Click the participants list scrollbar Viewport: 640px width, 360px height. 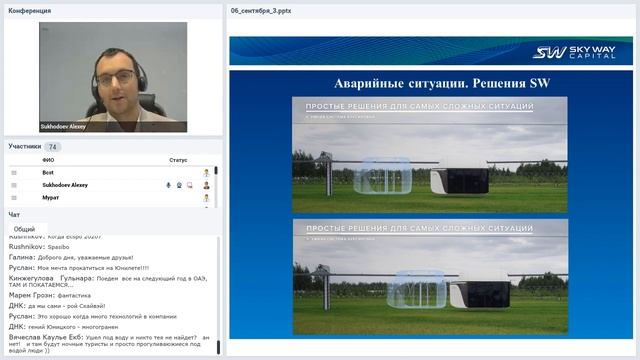pyautogui.click(x=216, y=187)
